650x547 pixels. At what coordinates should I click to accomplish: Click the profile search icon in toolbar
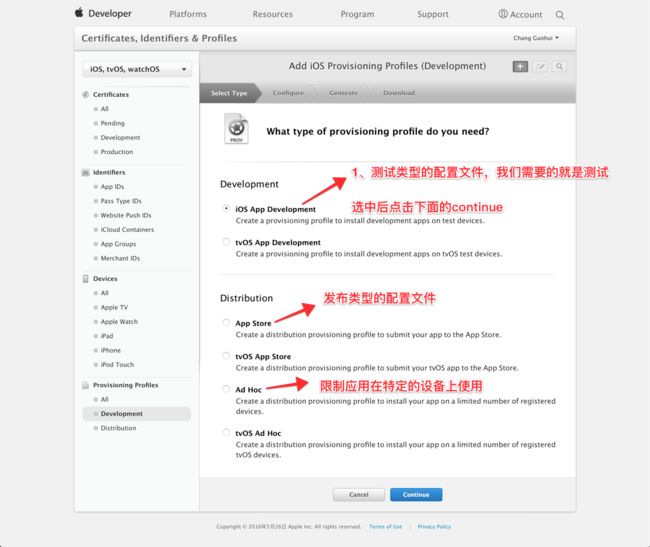(559, 66)
